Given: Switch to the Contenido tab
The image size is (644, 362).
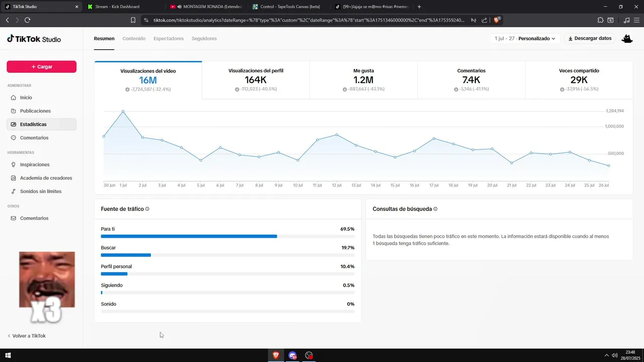Looking at the screenshot, I should (134, 39).
